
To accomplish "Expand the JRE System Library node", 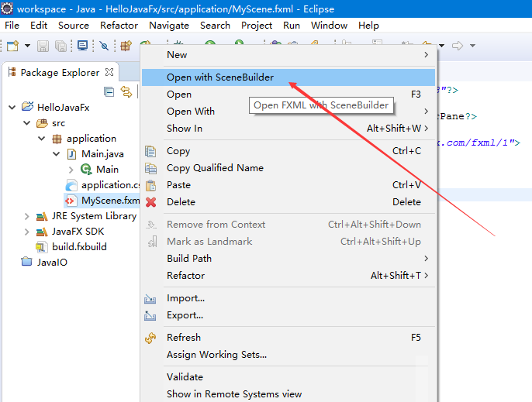I will tap(27, 216).
